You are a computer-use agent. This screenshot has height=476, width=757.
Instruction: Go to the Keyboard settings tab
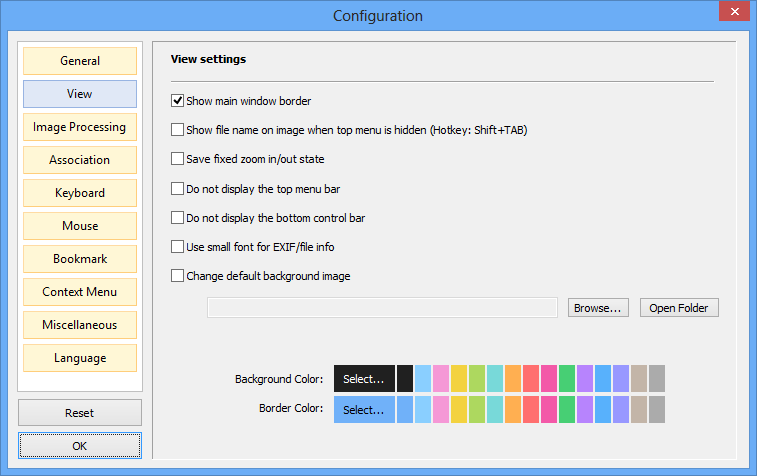80,193
